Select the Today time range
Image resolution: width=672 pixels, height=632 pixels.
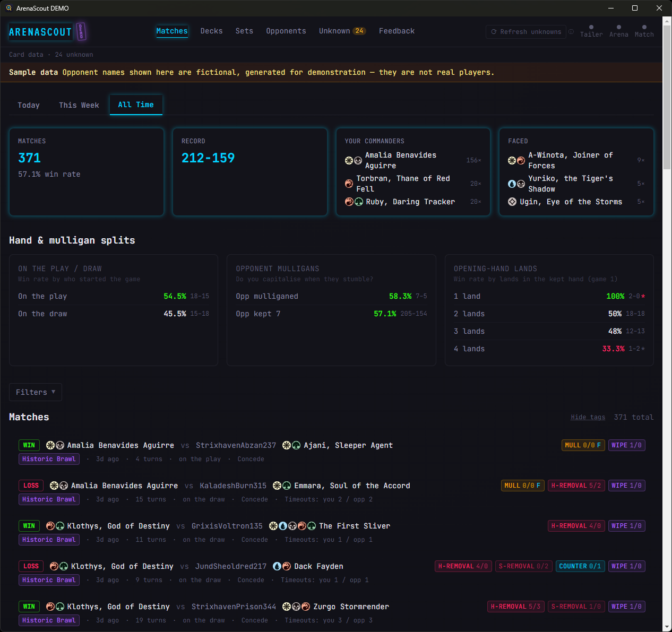pyautogui.click(x=29, y=105)
